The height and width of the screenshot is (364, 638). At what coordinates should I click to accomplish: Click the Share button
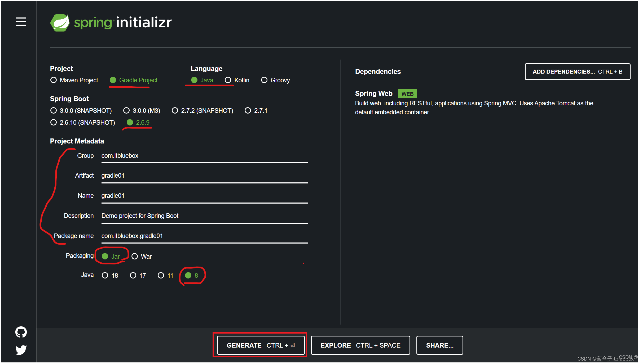[x=440, y=345]
